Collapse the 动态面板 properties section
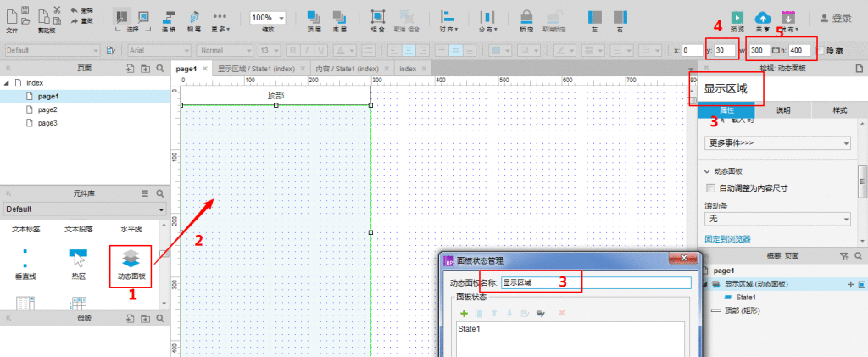Screen dimensions: 868x357 tap(708, 171)
